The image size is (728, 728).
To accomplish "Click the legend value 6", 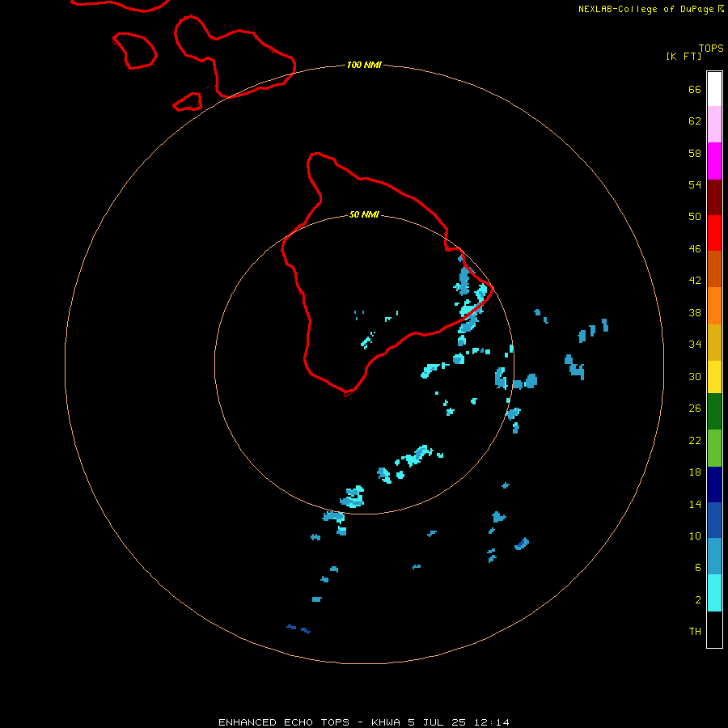I will click(x=698, y=568).
